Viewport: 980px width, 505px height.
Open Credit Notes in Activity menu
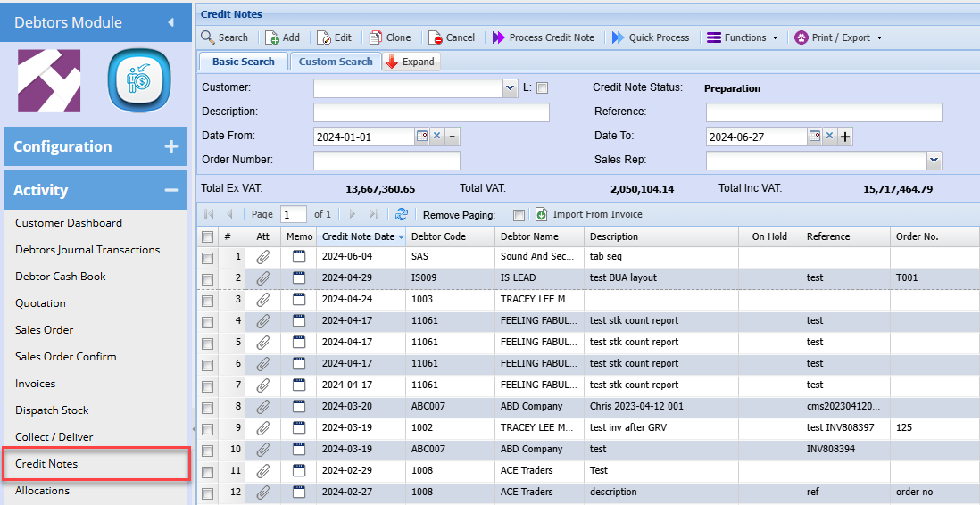(x=46, y=464)
